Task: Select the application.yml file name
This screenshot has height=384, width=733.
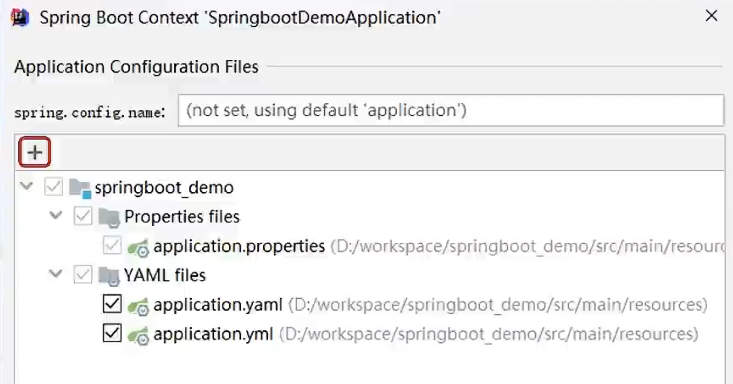Action: (x=213, y=334)
